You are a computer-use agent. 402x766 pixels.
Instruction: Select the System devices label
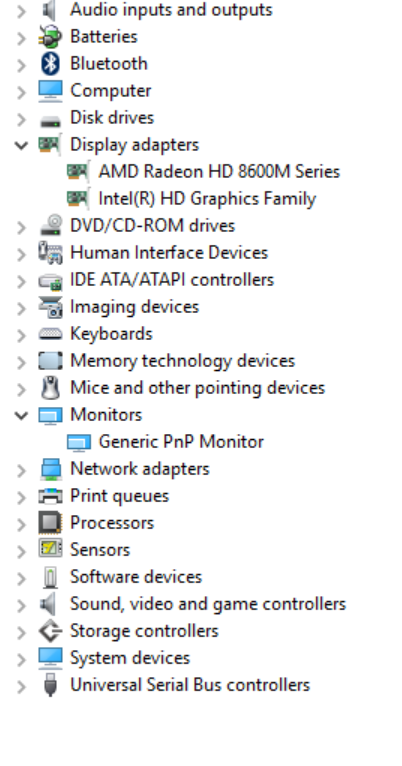tap(130, 658)
